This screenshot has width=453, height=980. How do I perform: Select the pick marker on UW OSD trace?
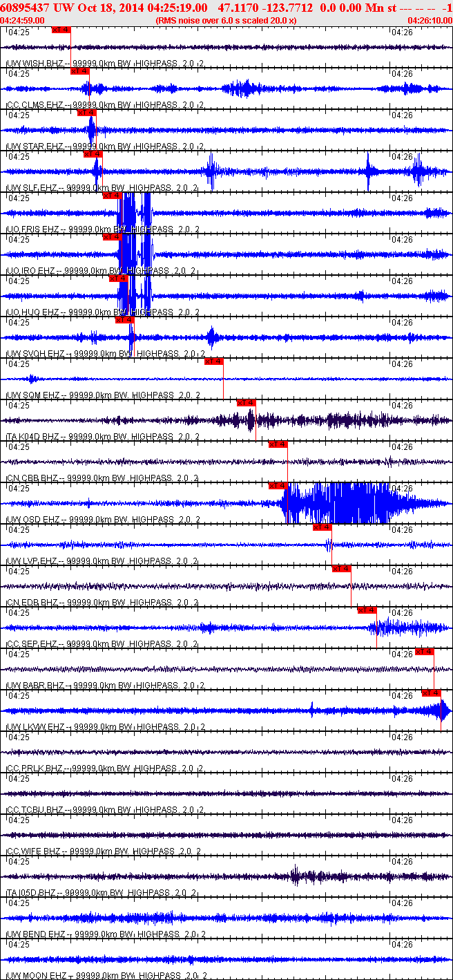point(278,486)
